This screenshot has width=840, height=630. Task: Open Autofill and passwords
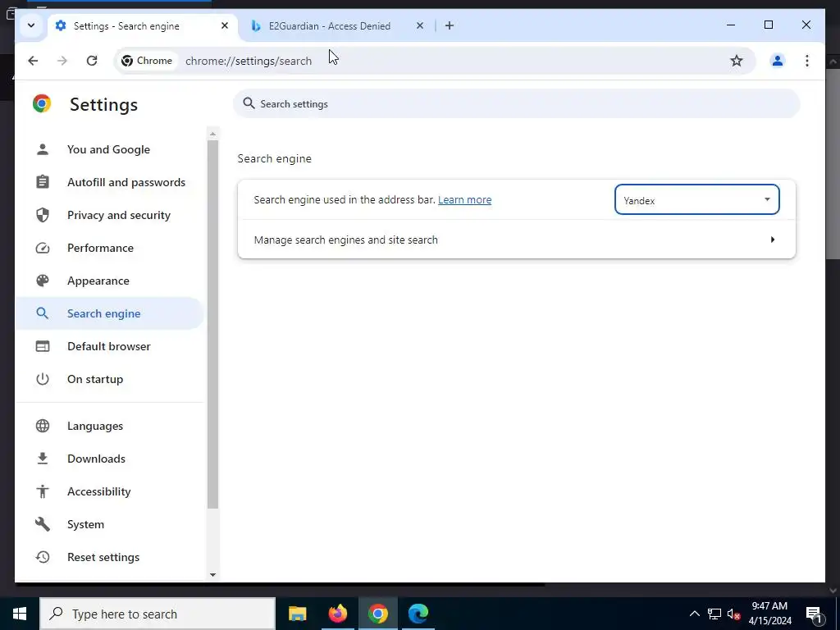click(110, 182)
